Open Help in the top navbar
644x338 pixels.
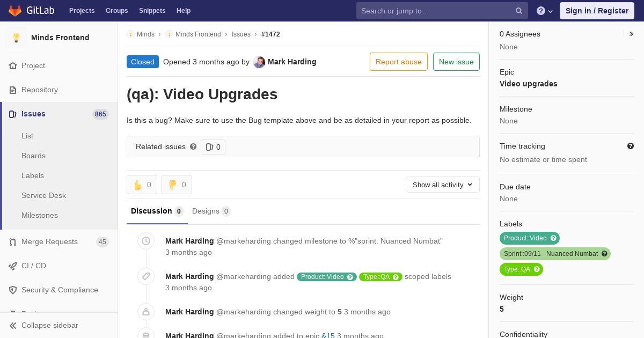[184, 11]
